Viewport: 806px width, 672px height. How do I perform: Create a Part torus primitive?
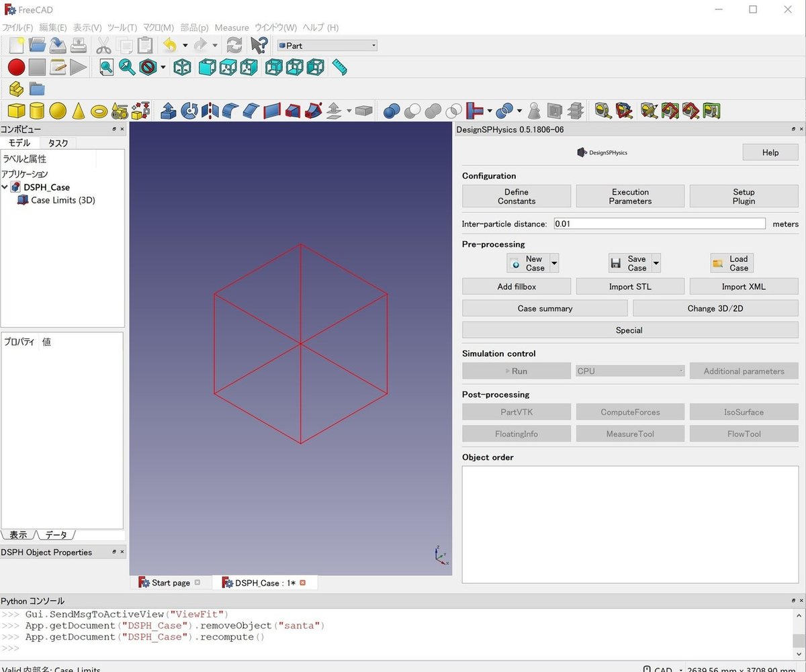tap(99, 111)
